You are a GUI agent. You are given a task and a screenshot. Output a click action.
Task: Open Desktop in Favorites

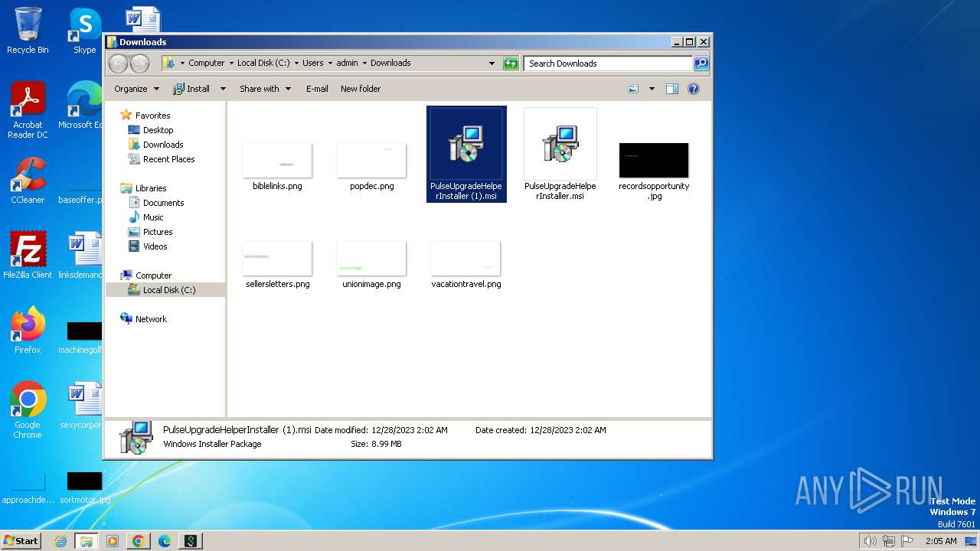[x=158, y=130]
